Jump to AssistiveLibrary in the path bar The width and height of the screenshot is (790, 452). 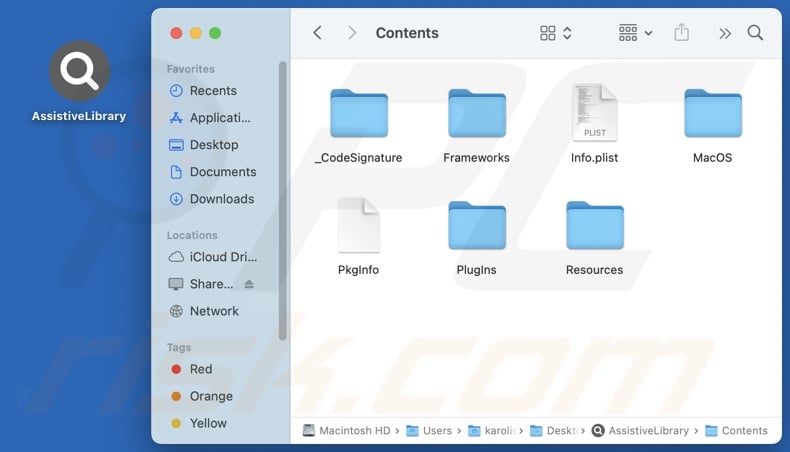640,431
